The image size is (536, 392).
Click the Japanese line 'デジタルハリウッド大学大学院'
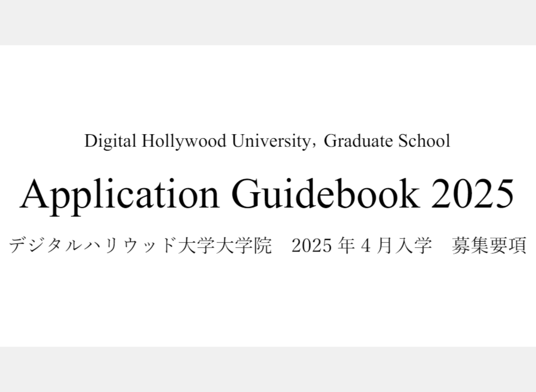coord(140,246)
